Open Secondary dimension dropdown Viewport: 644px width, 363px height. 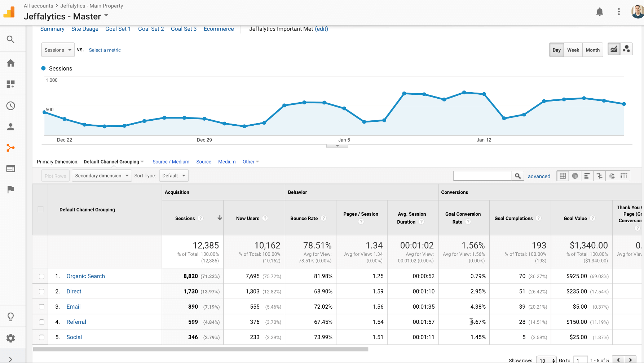coord(102,176)
